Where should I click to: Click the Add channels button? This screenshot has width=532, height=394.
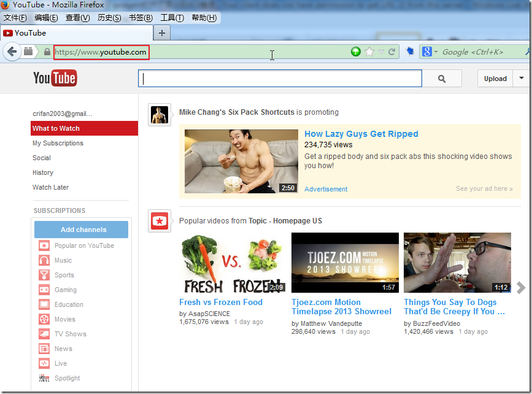coord(81,230)
